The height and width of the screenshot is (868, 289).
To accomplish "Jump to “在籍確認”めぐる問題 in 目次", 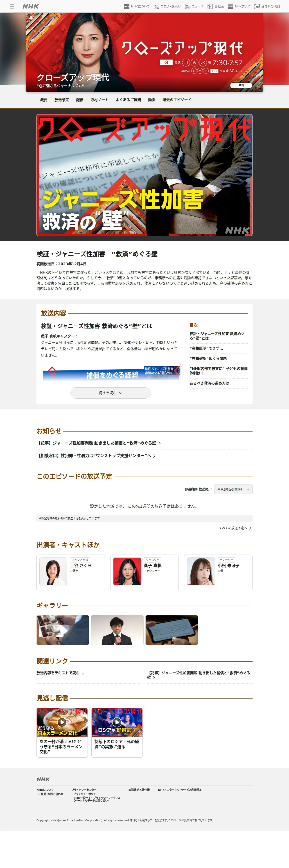I will [x=208, y=359].
